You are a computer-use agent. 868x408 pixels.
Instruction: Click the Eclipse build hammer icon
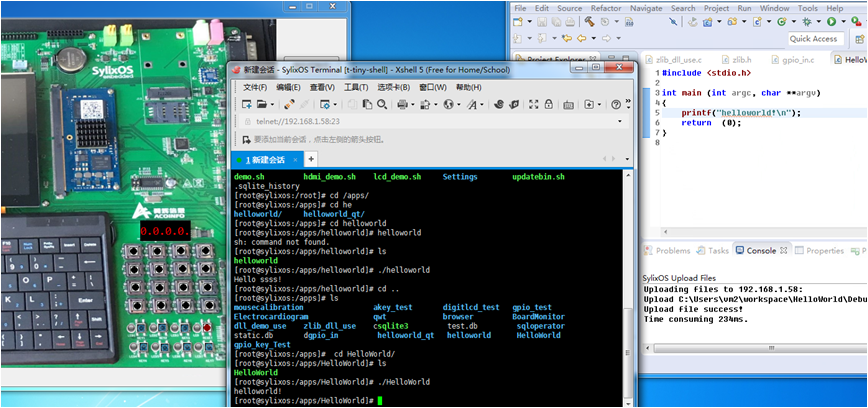click(589, 22)
